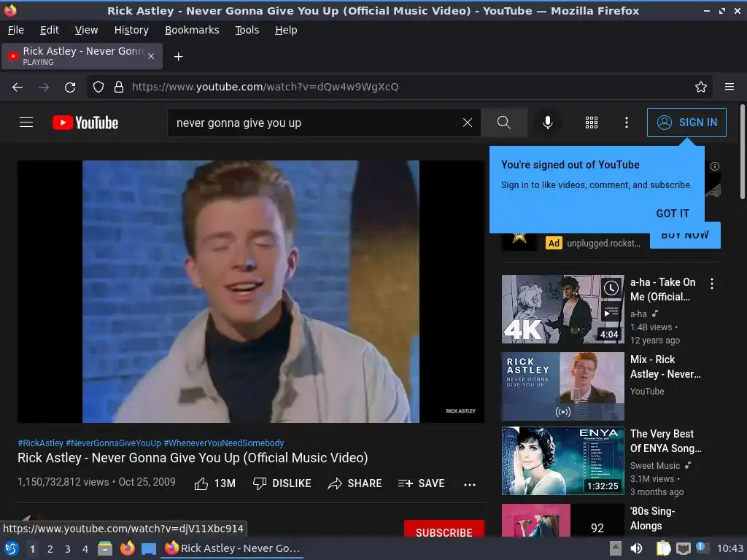Open the a-ha Take On Me thumbnail
This screenshot has width=747, height=560.
tap(562, 309)
